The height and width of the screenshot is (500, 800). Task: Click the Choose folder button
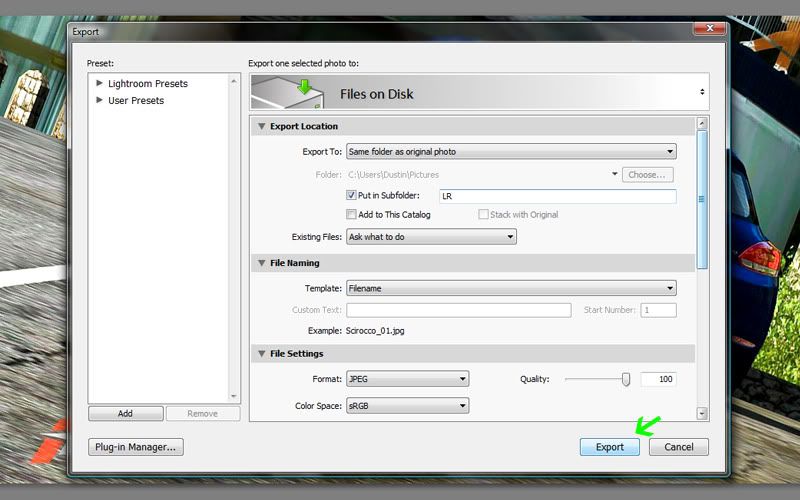pyautogui.click(x=647, y=174)
